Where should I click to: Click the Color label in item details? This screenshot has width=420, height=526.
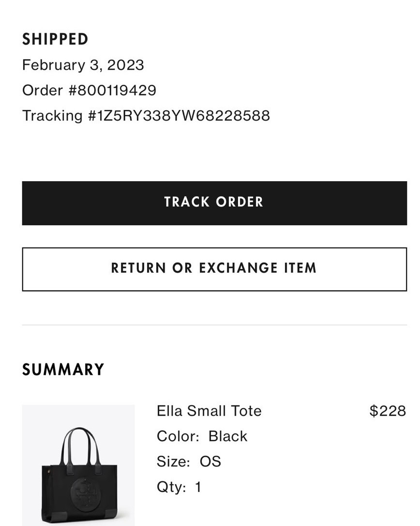tap(178, 436)
